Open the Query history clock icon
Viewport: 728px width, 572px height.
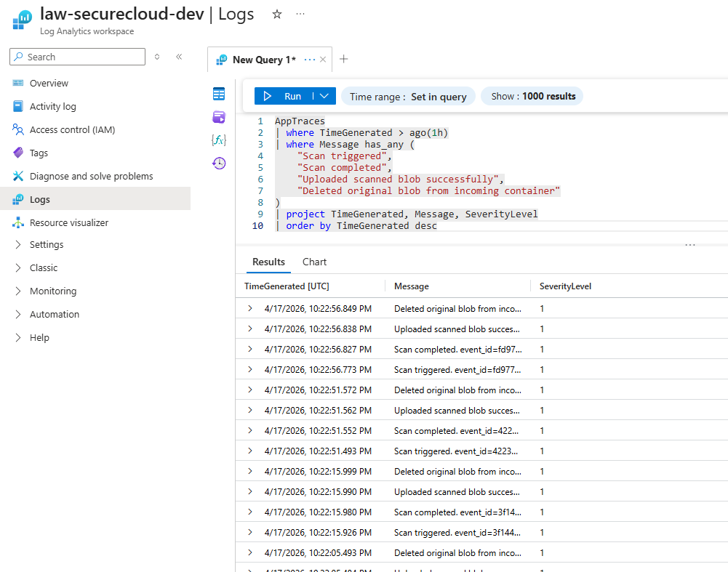(219, 163)
